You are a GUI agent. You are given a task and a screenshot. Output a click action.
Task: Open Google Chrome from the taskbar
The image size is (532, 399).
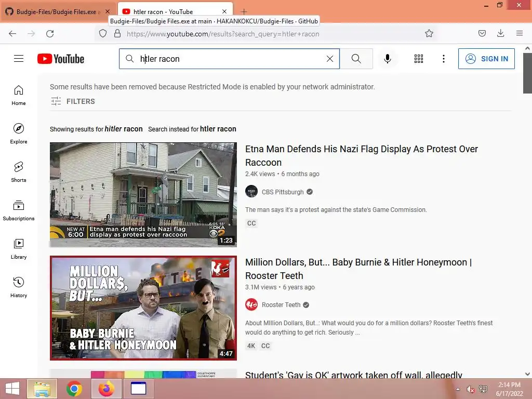click(74, 389)
